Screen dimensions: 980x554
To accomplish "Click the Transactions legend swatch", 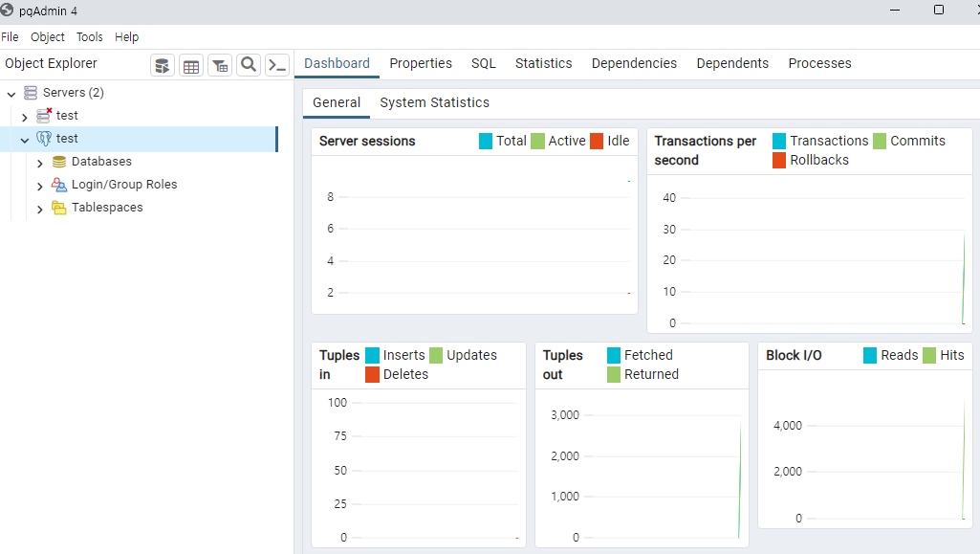I will (x=779, y=142).
